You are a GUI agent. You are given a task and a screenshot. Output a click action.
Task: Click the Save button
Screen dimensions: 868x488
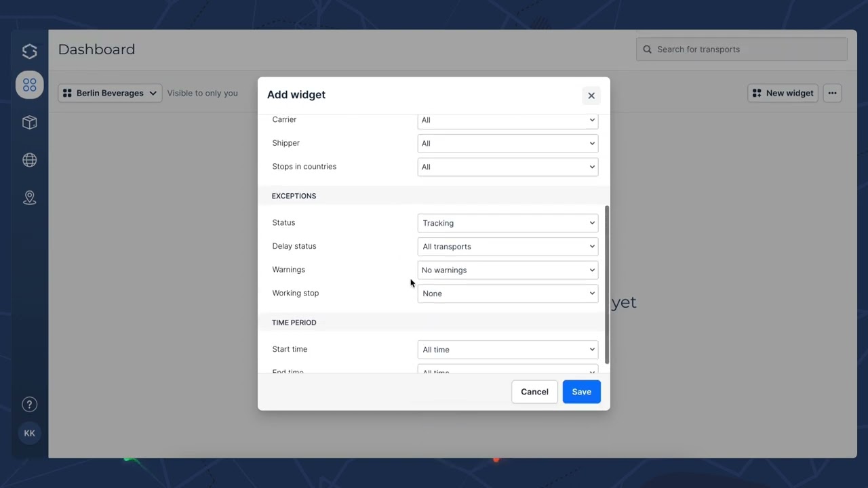click(581, 392)
